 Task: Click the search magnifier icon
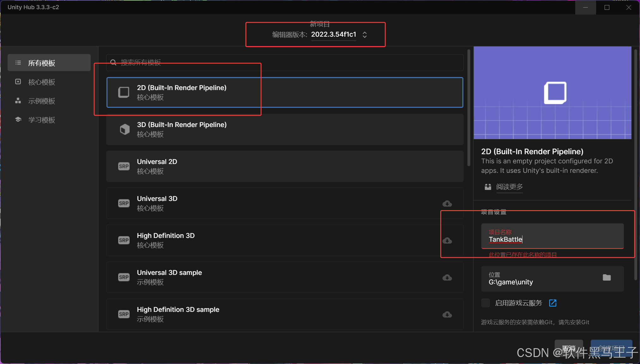click(113, 62)
